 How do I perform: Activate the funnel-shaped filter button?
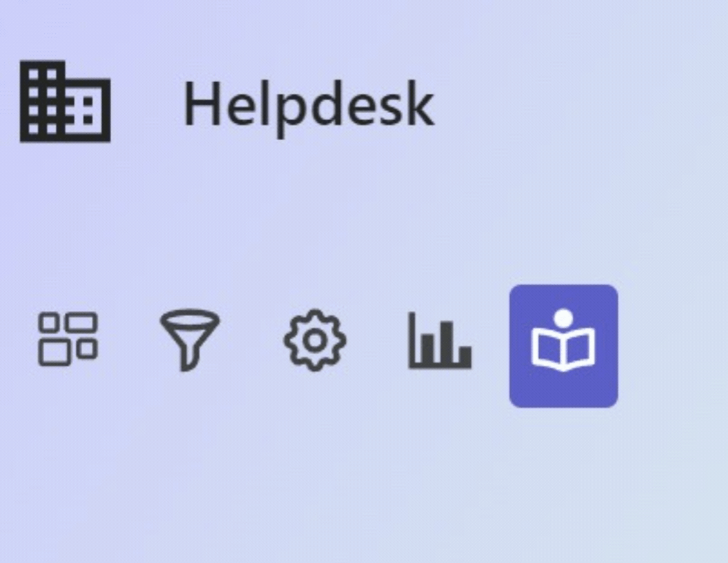190,340
